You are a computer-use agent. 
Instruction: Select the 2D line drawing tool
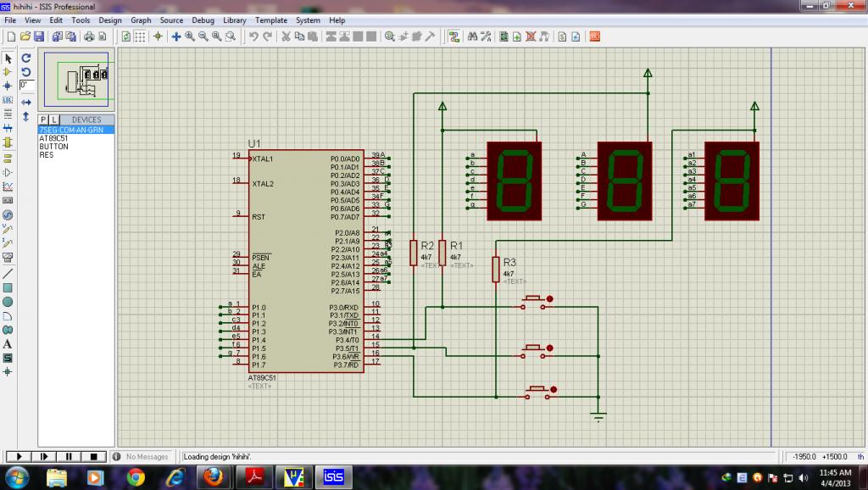click(x=8, y=273)
